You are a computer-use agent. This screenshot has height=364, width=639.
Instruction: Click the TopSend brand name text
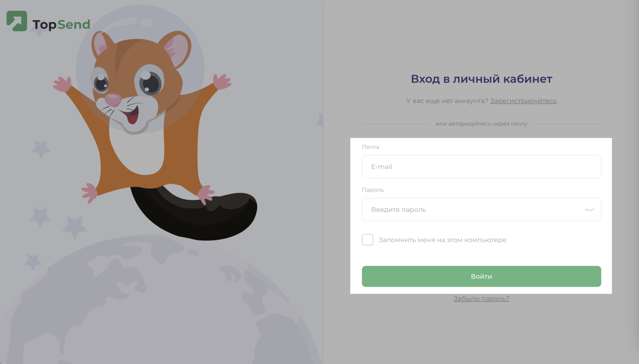(x=61, y=24)
